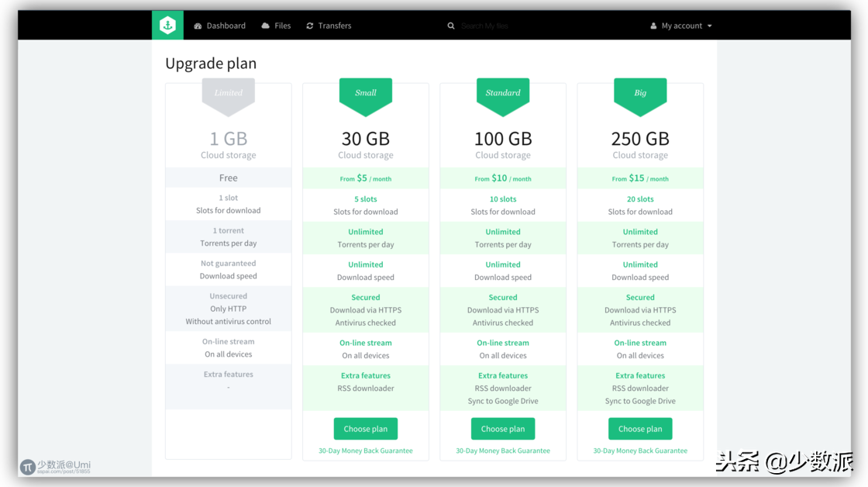Click the green anchor logo icon
This screenshot has height=487, width=868.
click(x=167, y=26)
